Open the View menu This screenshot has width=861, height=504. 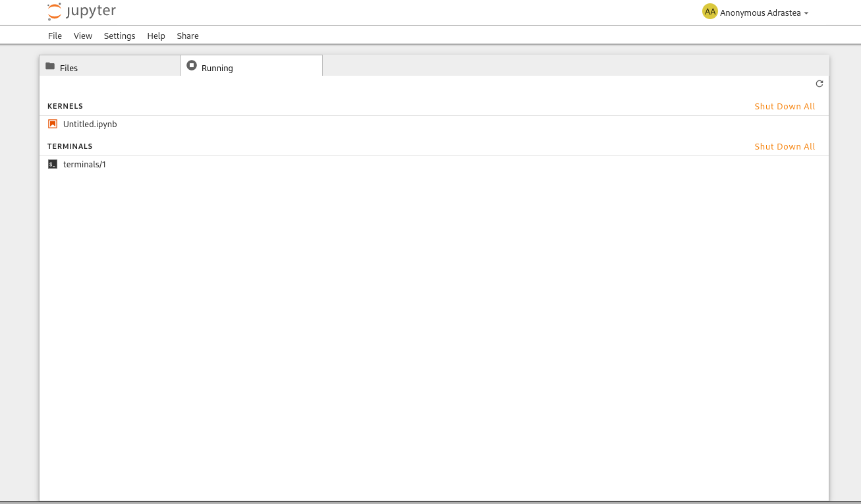(x=83, y=36)
